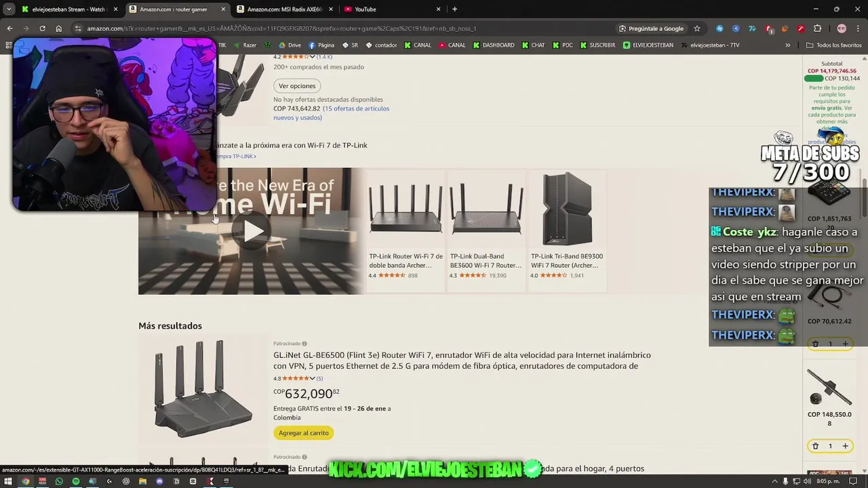Viewport: 868px width, 488px height.
Task: Switch to elviejoesteban Stream tab
Action: [69, 9]
